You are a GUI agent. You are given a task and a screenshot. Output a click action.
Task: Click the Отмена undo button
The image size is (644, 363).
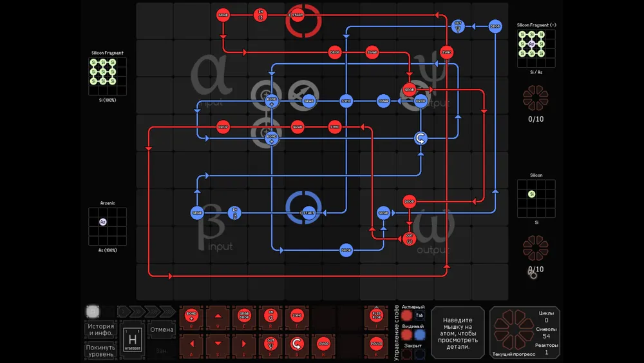(162, 329)
